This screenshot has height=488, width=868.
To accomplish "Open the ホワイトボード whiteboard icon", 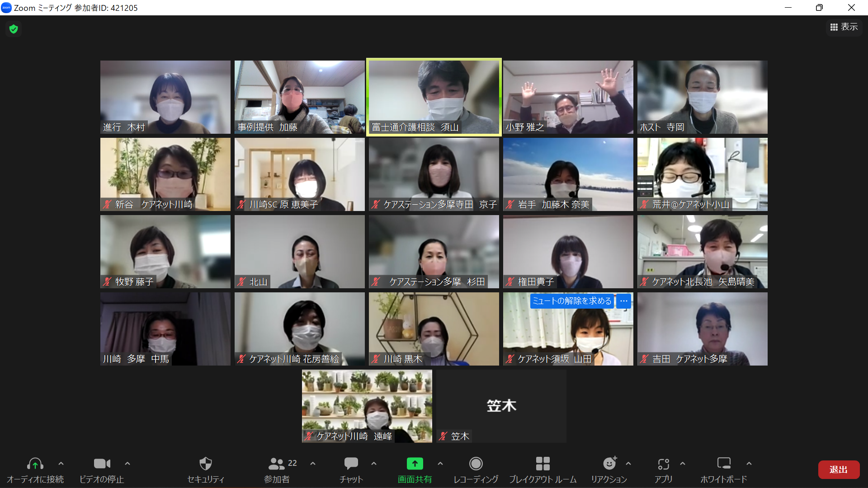I will click(x=724, y=464).
